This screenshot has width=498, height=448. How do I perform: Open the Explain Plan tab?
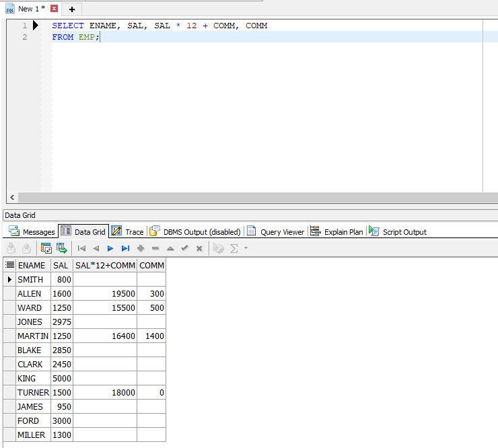click(x=336, y=232)
